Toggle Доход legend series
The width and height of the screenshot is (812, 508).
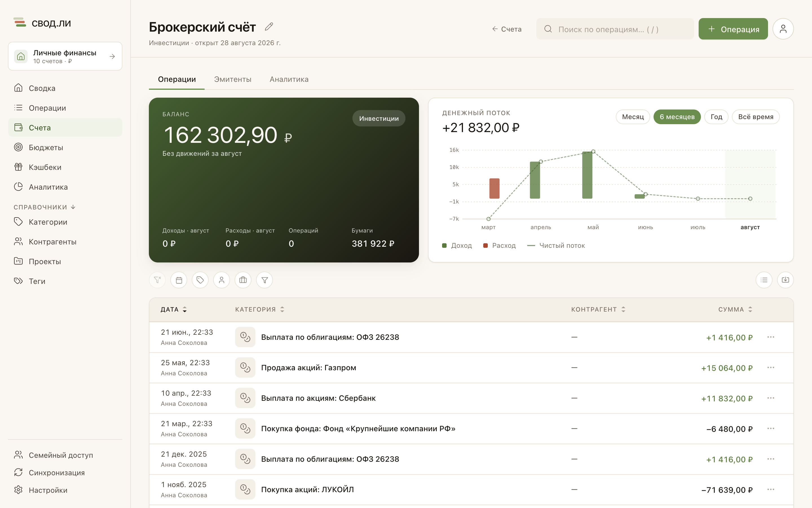pyautogui.click(x=457, y=246)
